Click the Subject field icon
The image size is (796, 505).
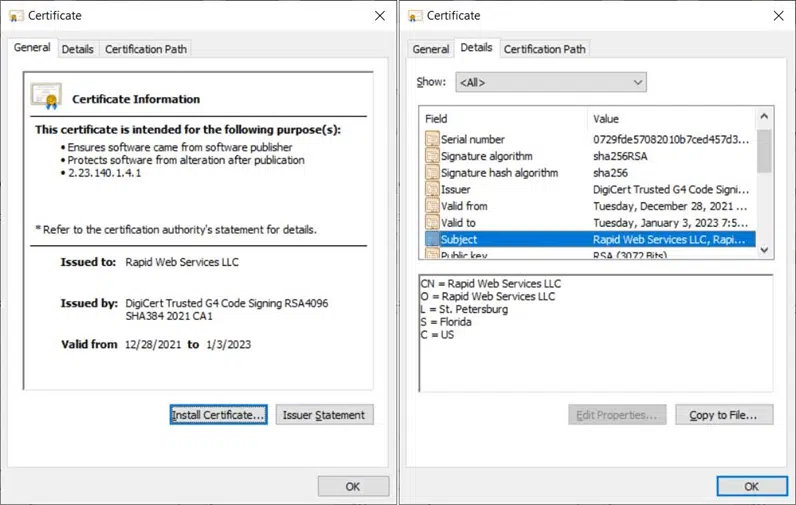pos(432,239)
